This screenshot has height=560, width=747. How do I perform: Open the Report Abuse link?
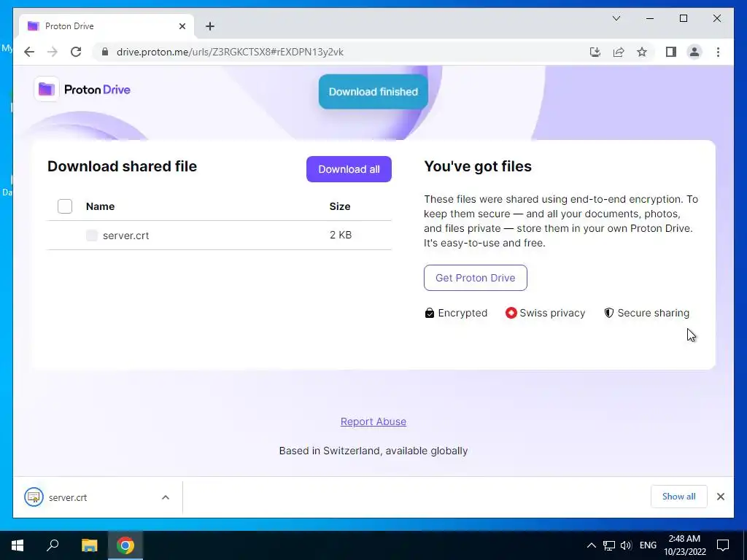tap(373, 421)
